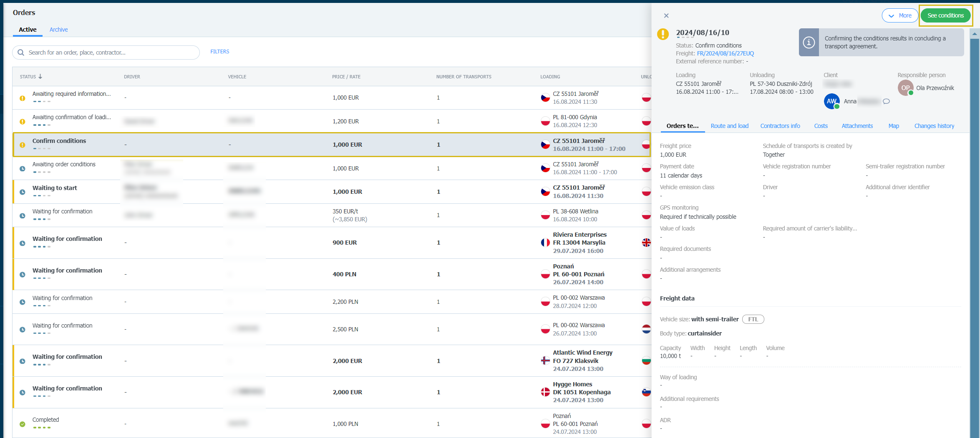Click Polish flag in PL 38-608 Wetlina row
The width and height of the screenshot is (980, 438).
[x=545, y=215]
